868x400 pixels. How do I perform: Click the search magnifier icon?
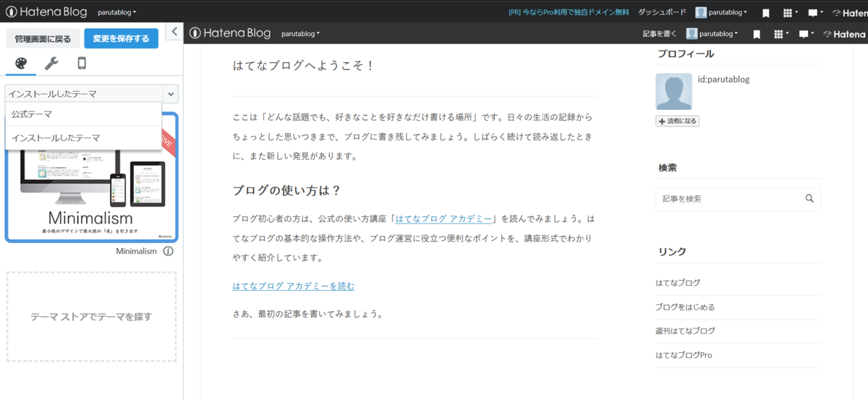click(810, 199)
